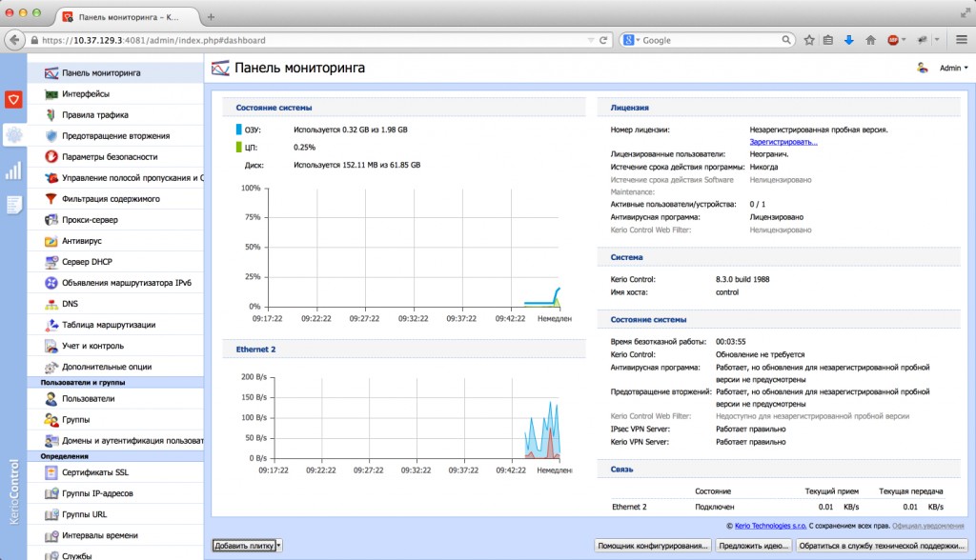Open Панель мониторинга in the sidebar
This screenshot has height=560, width=976.
pyautogui.click(x=115, y=72)
